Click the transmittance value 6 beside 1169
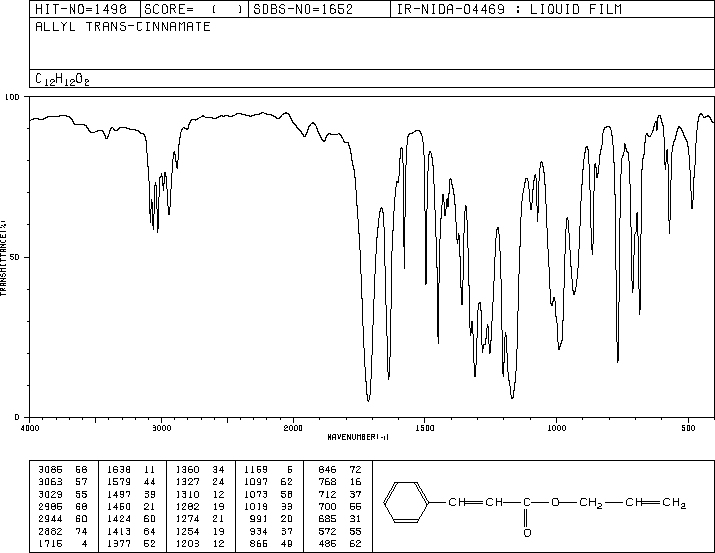 pyautogui.click(x=290, y=469)
